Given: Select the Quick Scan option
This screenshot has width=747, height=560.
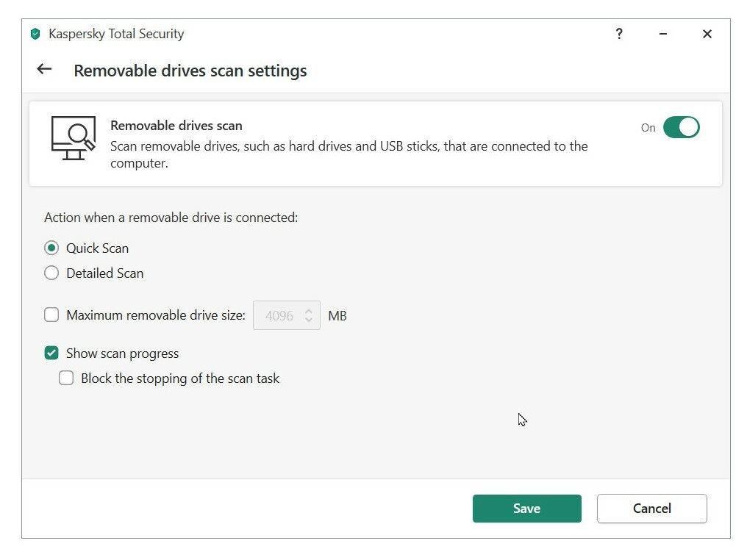Looking at the screenshot, I should (x=51, y=248).
